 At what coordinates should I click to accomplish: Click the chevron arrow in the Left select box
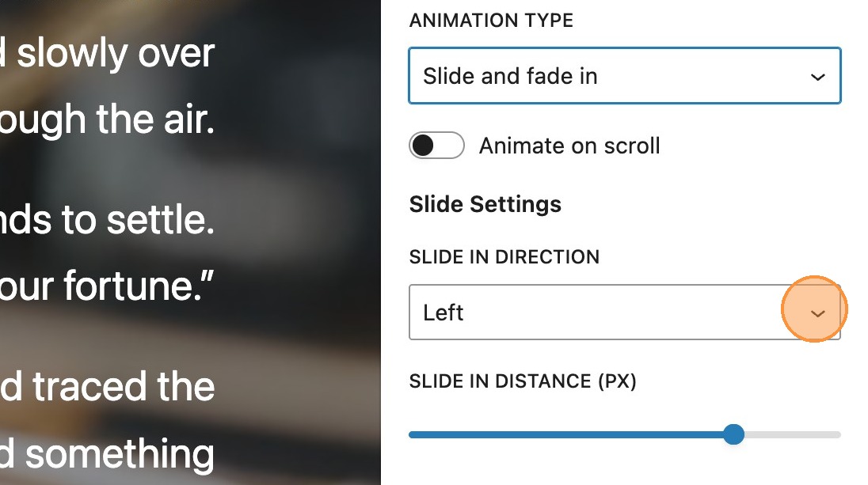click(x=817, y=313)
